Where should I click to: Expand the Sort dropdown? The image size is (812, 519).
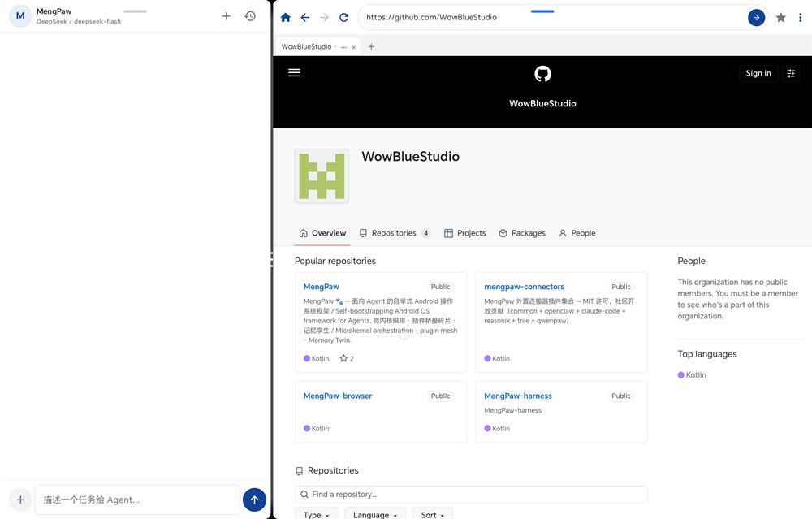point(433,514)
